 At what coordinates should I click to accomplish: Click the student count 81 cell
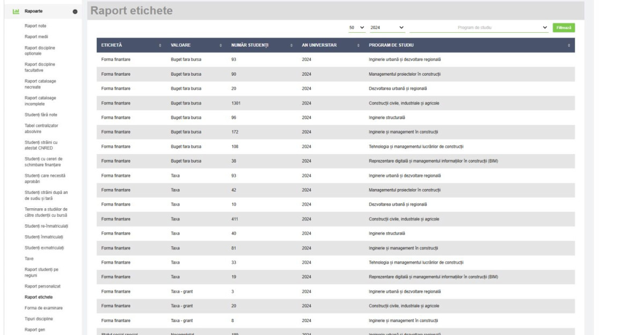point(233,248)
